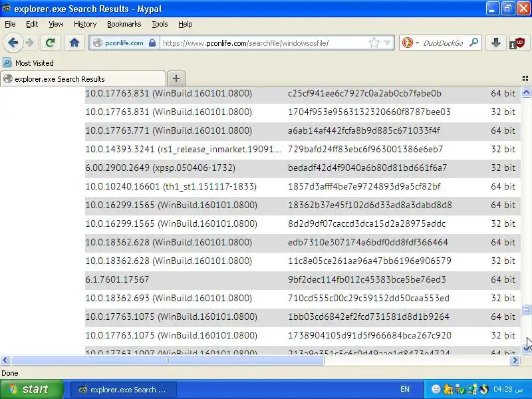Image resolution: width=532 pixels, height=399 pixels.
Task: Click the horizontal scrollbar thumb
Action: pos(168,360)
